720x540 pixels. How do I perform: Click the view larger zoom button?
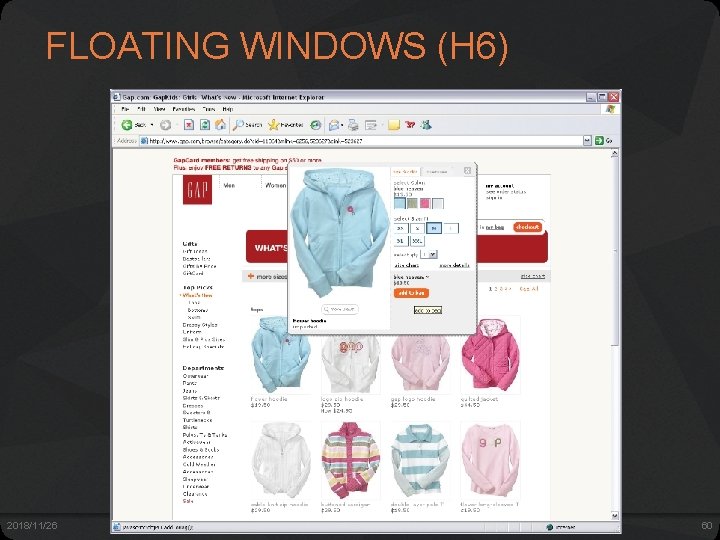340,309
